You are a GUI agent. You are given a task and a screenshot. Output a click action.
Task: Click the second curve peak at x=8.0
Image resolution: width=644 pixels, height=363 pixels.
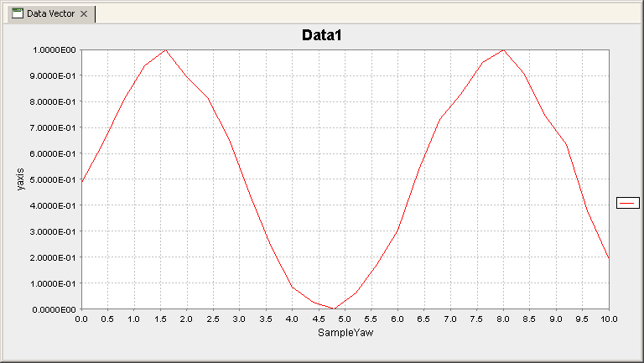point(503,50)
